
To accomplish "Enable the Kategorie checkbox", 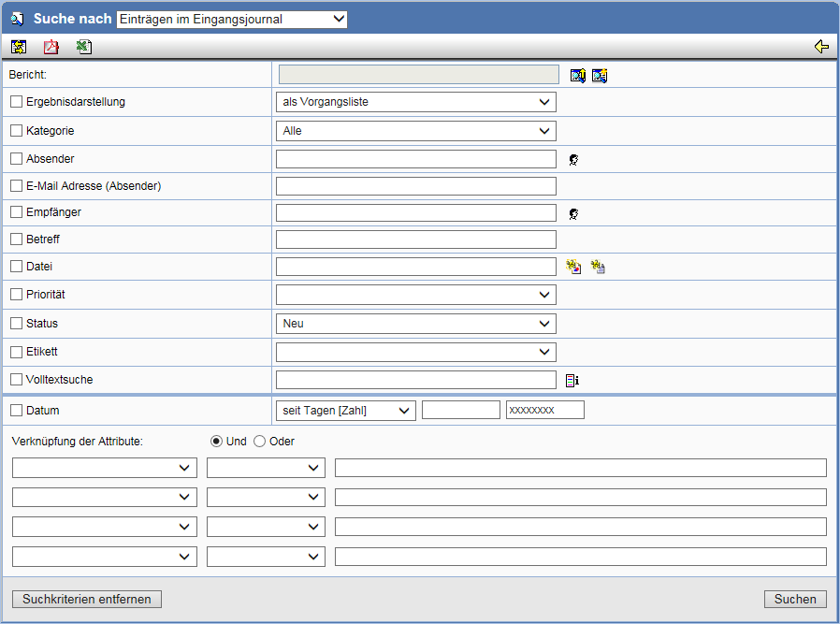I will click(x=17, y=131).
